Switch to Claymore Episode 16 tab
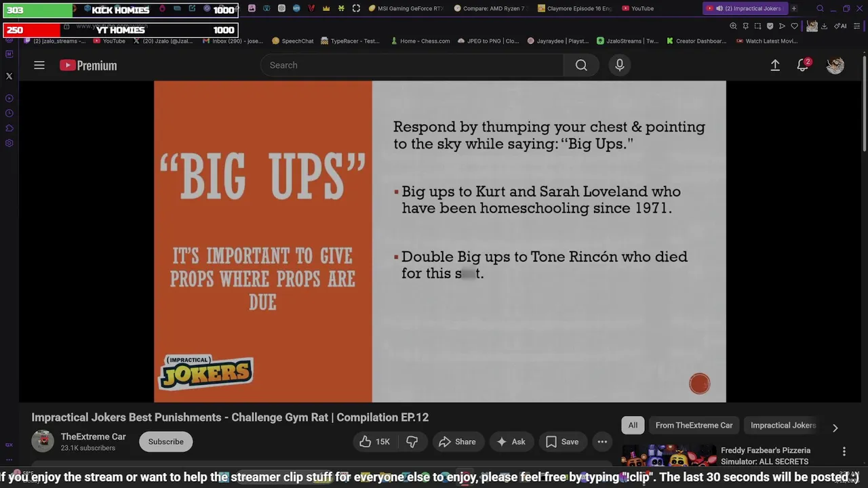Image resolution: width=868 pixels, height=488 pixels. point(575,9)
